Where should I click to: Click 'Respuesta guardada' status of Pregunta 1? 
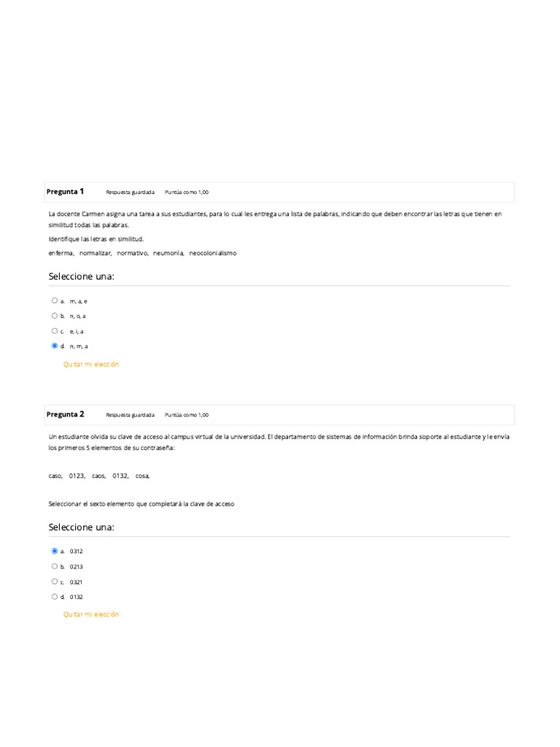point(130,193)
